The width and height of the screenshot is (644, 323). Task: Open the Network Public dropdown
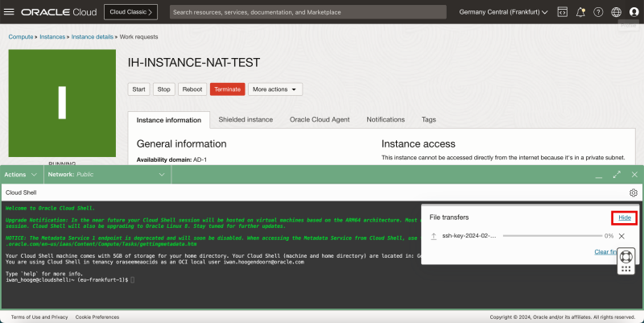tap(106, 175)
